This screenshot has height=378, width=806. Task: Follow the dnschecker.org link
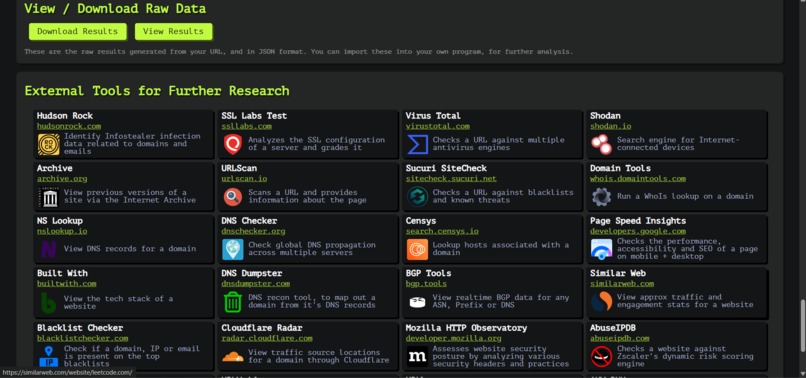(x=253, y=231)
